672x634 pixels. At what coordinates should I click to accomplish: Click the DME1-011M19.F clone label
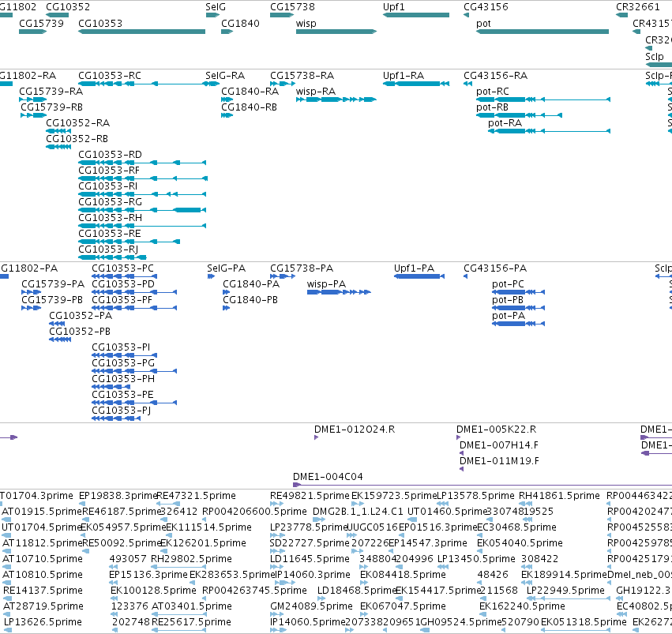[499, 461]
